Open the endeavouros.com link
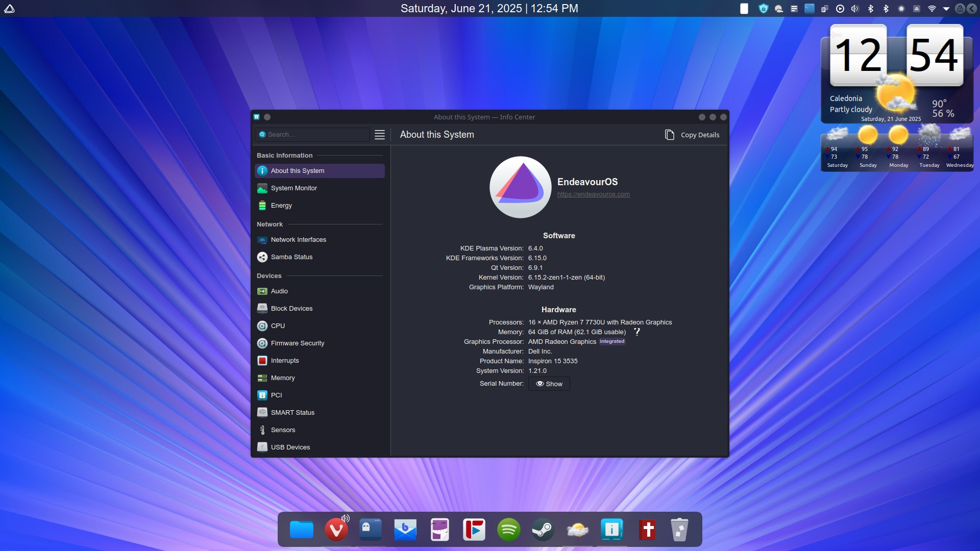Image resolution: width=980 pixels, height=551 pixels. point(593,194)
